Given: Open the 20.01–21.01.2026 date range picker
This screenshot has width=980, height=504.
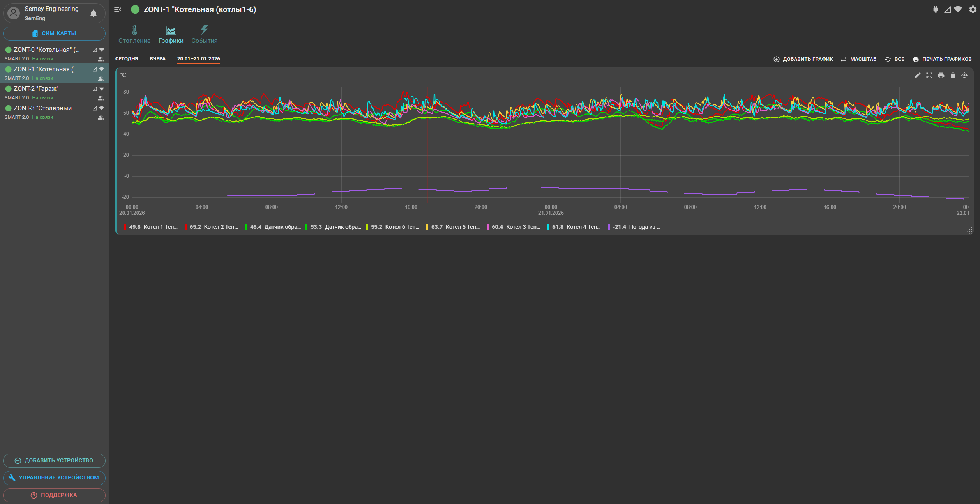Looking at the screenshot, I should pyautogui.click(x=198, y=59).
